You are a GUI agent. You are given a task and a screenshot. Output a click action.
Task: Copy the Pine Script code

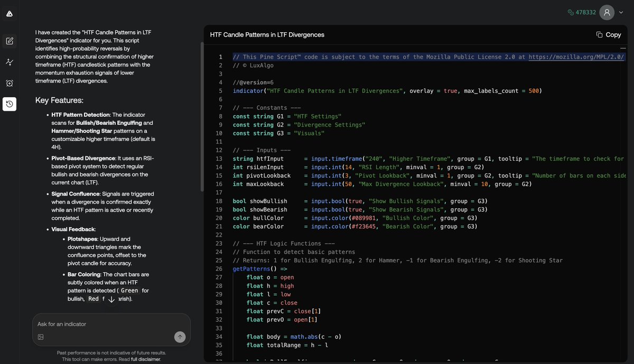point(608,34)
